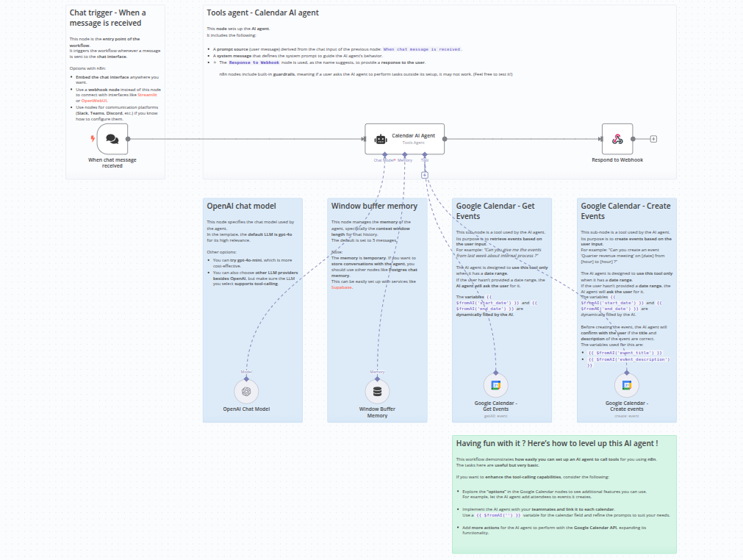743x560 pixels.
Task: Click the 'Google Calendar - Get Events' note title
Action: pyautogui.click(x=495, y=212)
